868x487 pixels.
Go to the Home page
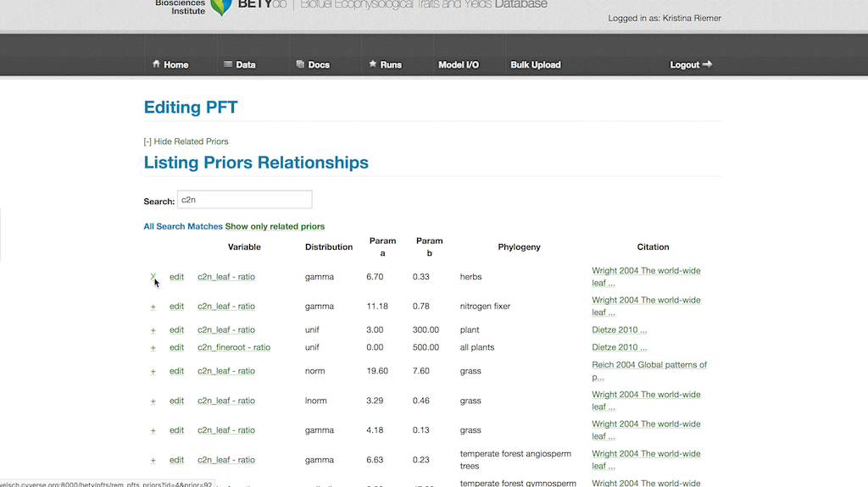tap(170, 64)
